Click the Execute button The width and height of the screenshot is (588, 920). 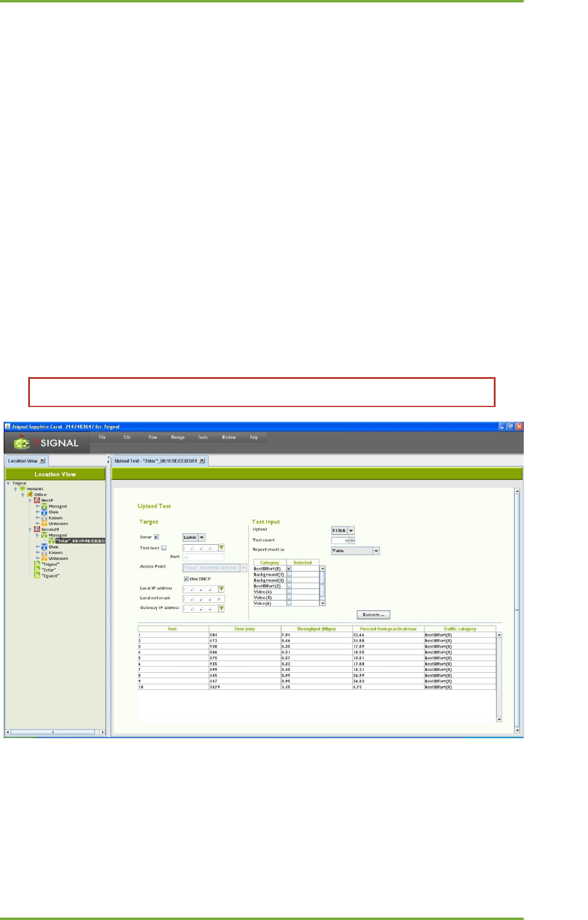[x=373, y=615]
